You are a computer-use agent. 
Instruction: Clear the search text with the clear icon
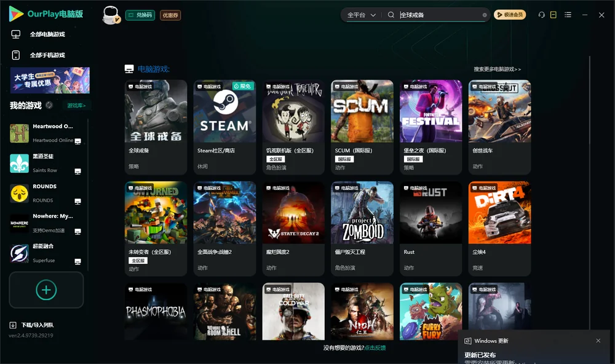pyautogui.click(x=485, y=15)
